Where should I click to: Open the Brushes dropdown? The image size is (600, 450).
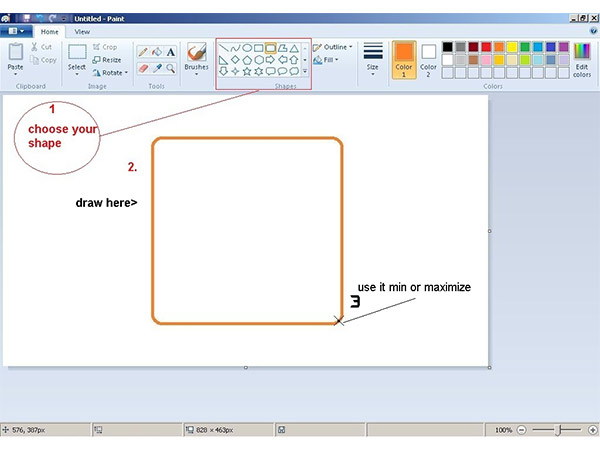click(197, 58)
